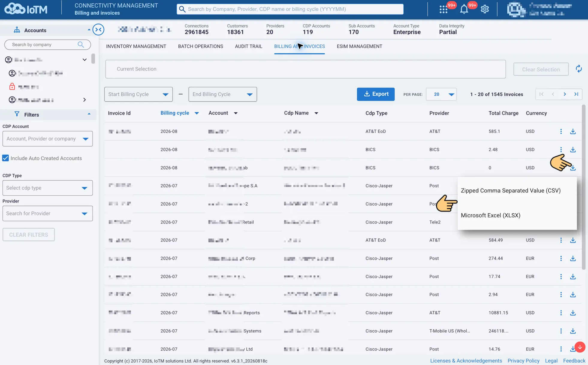Screen dimensions: 588x365
Task: Switch to Batch Operations tab
Action: click(200, 46)
